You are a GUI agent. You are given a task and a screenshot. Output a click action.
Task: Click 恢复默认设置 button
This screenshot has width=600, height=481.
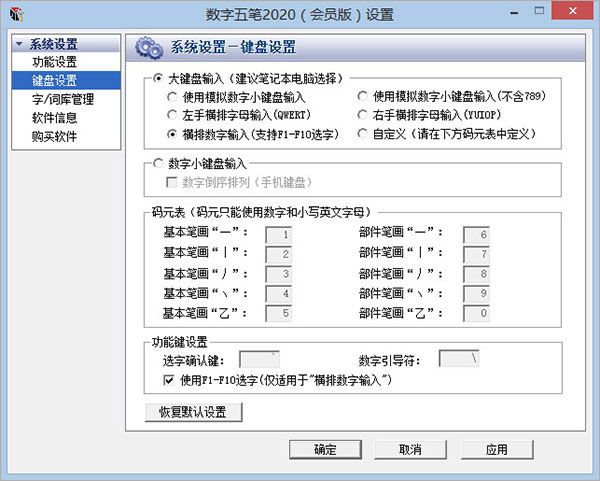pyautogui.click(x=193, y=412)
